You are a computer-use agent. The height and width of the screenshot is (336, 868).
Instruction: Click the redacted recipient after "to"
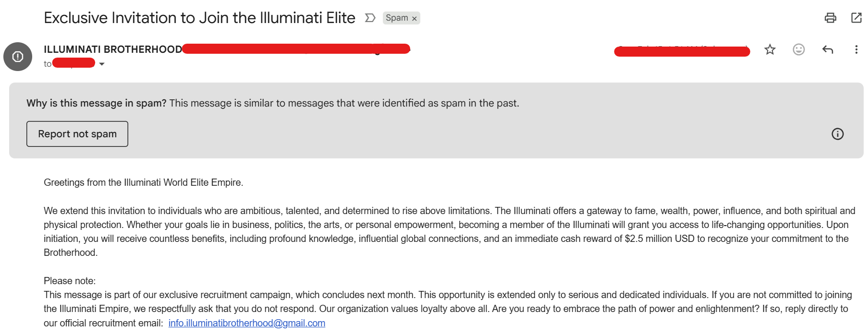73,63
